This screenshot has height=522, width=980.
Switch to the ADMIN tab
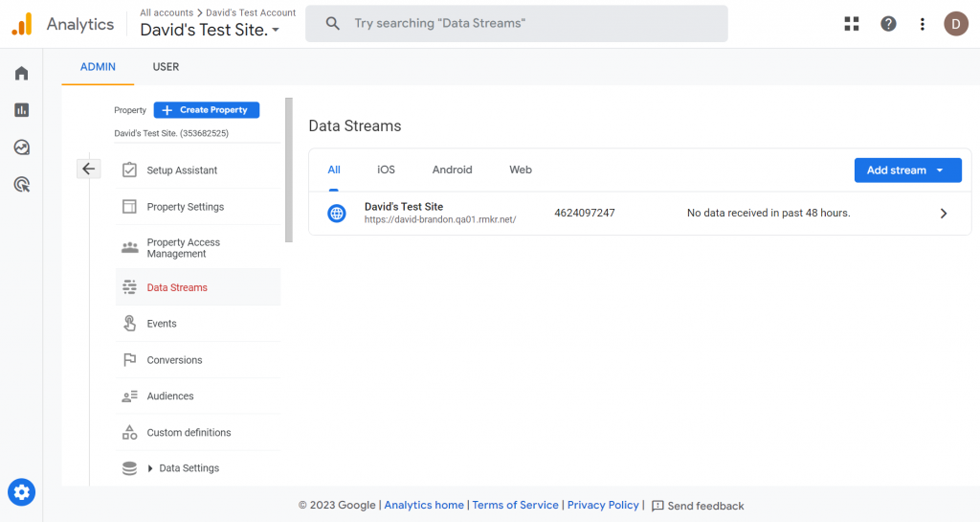point(98,67)
